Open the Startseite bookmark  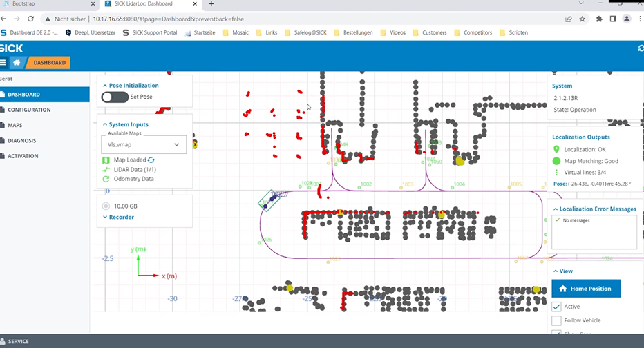tap(200, 33)
